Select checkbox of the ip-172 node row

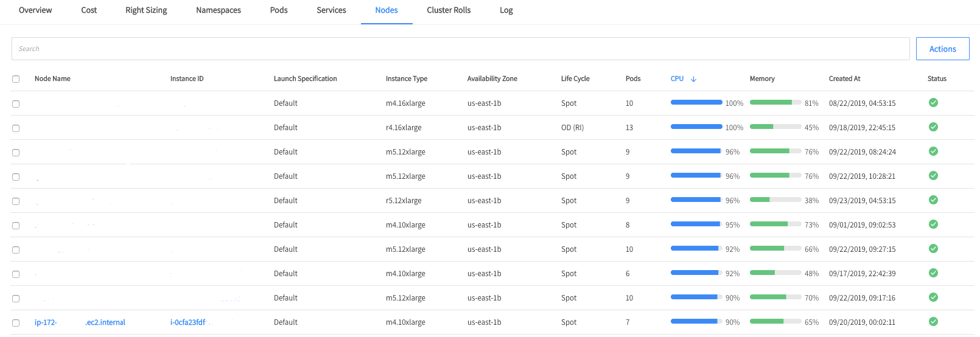(x=16, y=323)
